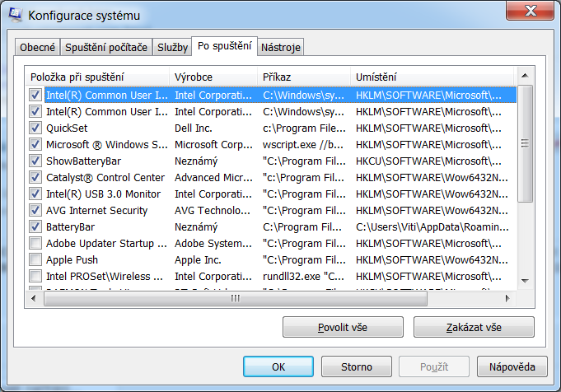Select Adobe Updater Startup row name

point(106,243)
